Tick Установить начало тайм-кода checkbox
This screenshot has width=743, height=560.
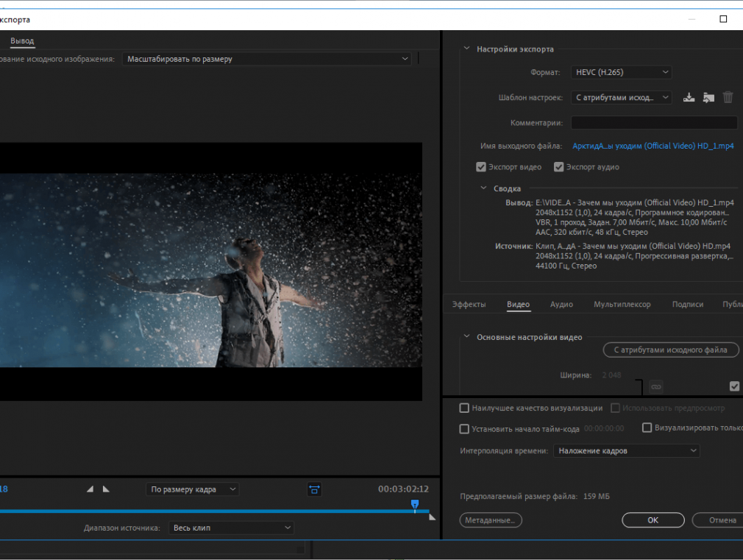tap(464, 429)
